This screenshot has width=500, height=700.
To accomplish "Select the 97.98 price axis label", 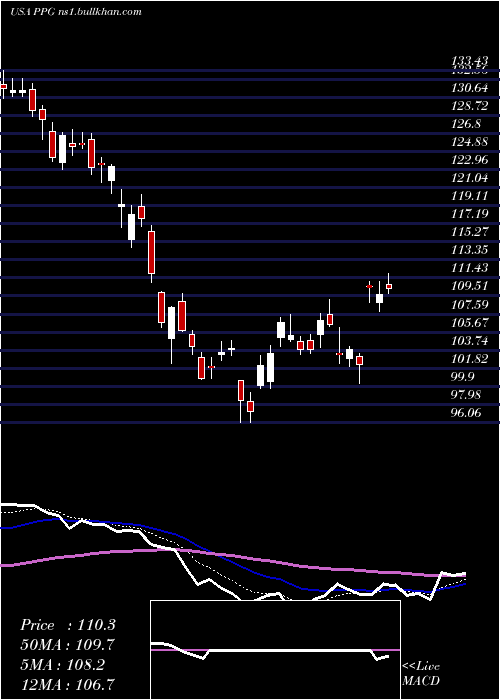I will pyautogui.click(x=468, y=395).
